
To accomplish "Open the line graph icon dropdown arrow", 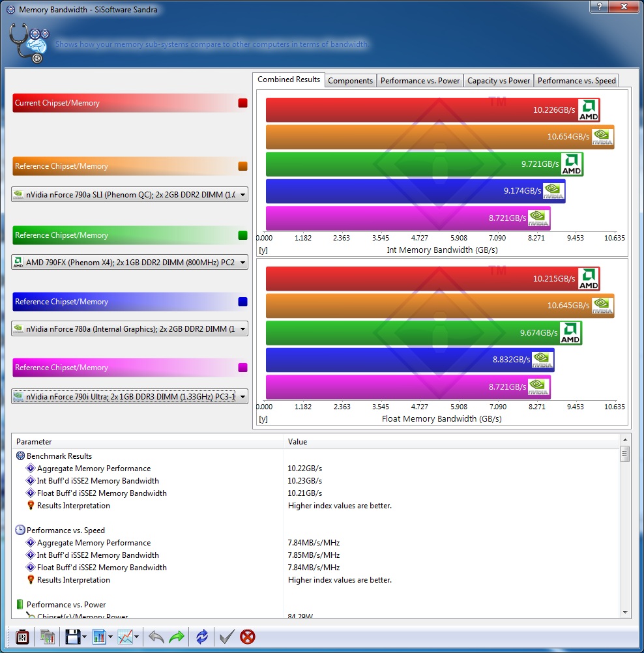I will click(x=137, y=637).
